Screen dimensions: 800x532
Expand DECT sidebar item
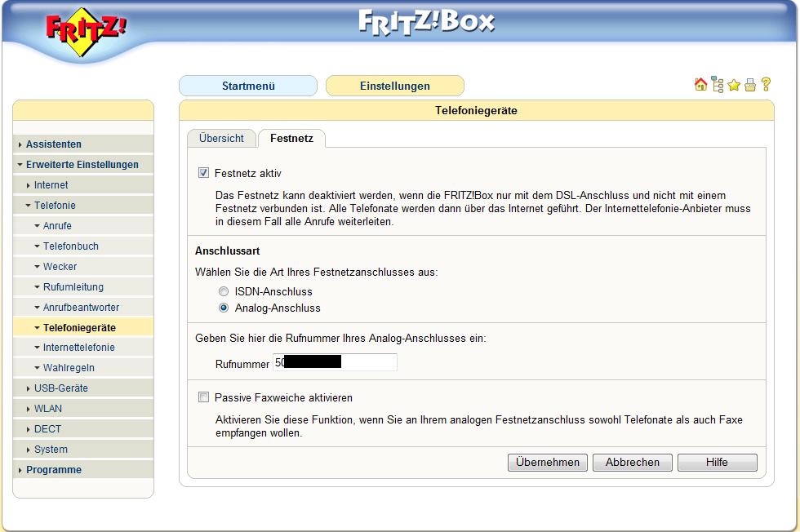(83, 428)
